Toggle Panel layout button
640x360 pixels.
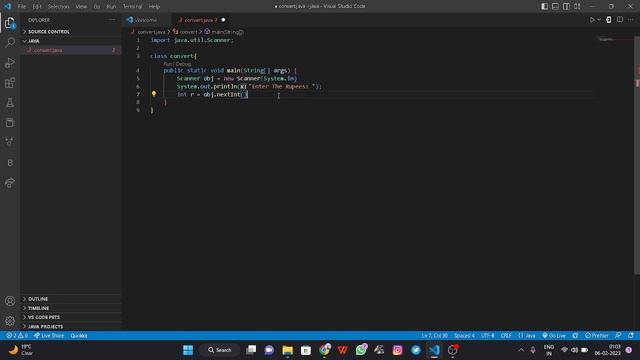(556, 6)
